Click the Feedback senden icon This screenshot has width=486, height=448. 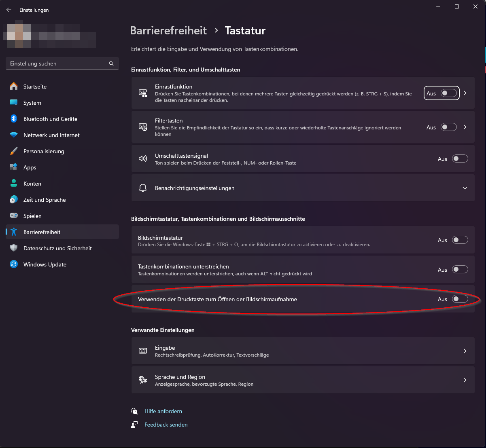coord(134,424)
